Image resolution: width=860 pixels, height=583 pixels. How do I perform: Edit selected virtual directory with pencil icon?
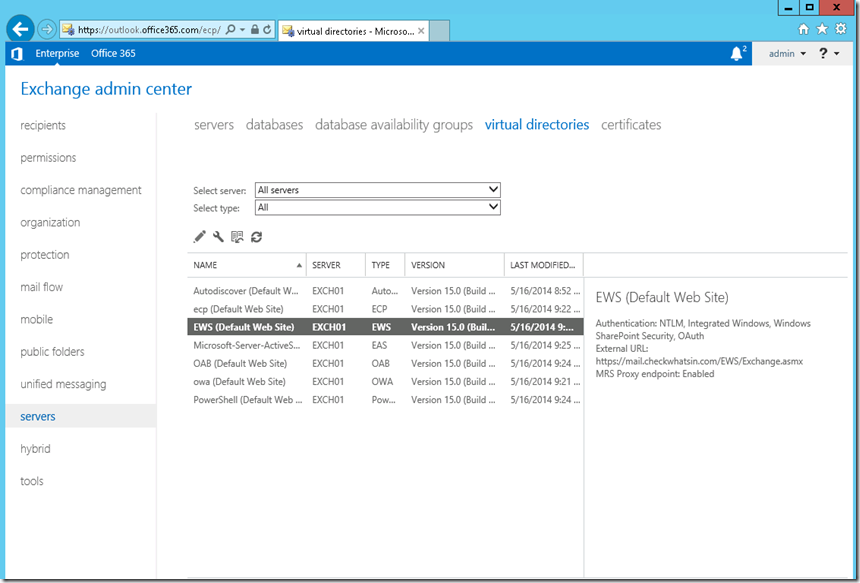(200, 236)
